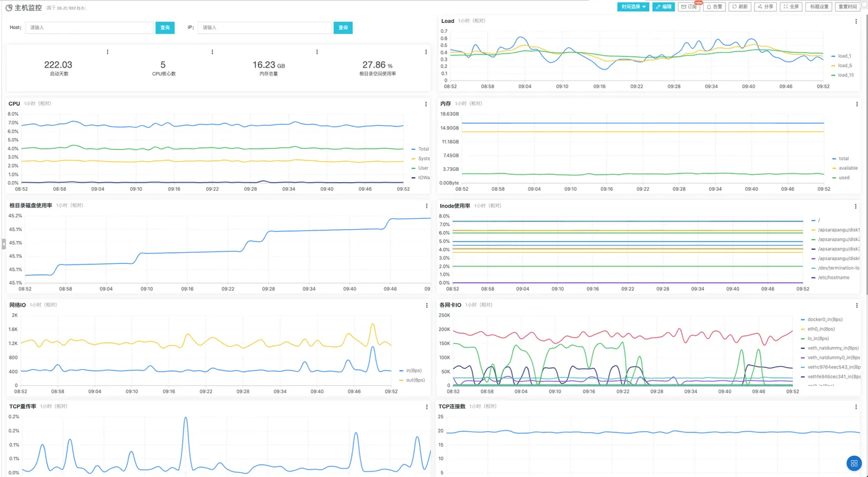Toggle the CPU Total legend entry

pos(420,149)
